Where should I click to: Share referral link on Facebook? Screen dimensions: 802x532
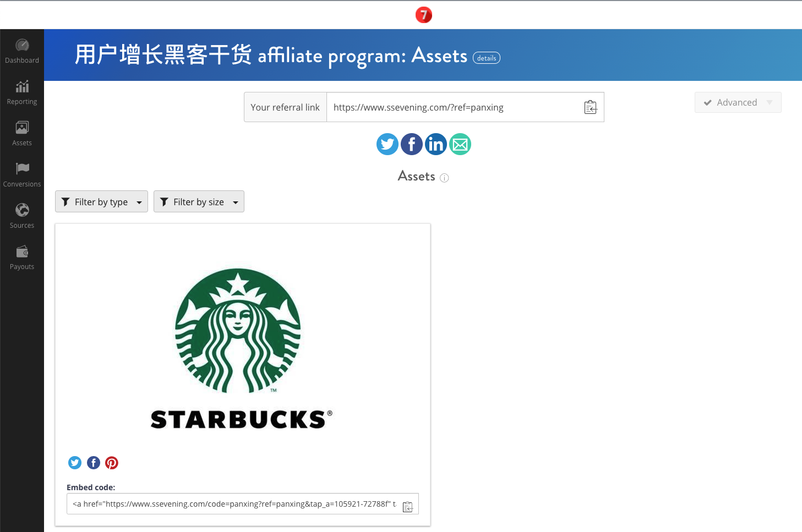[412, 144]
